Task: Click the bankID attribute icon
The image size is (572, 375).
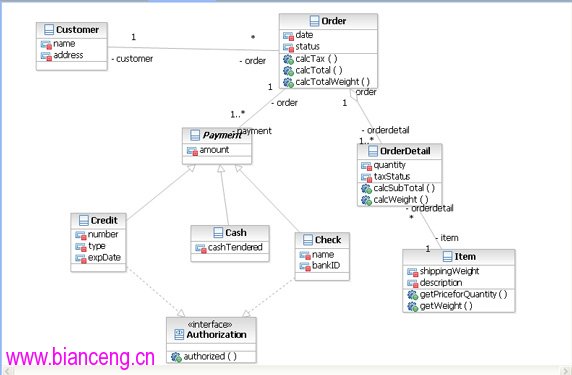Action: pos(305,266)
